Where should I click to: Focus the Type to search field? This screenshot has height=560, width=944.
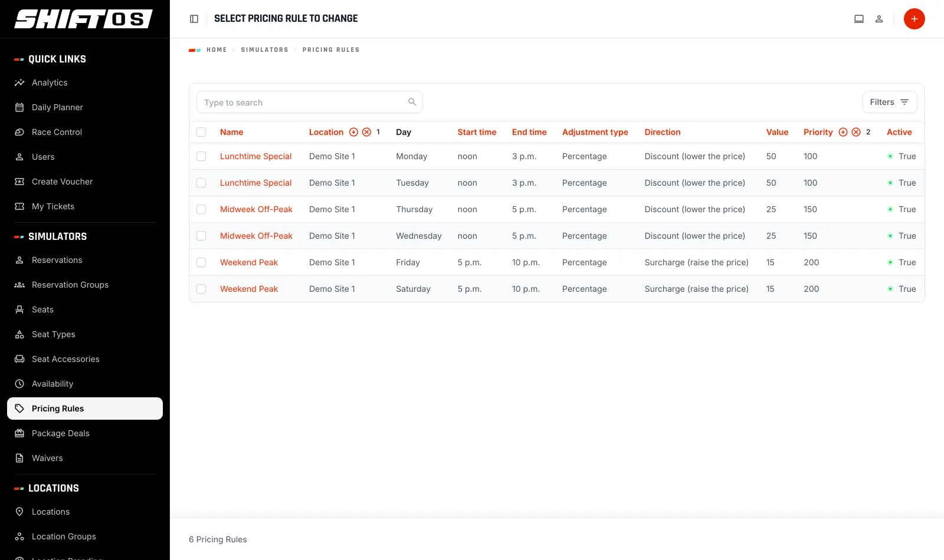[x=309, y=102]
